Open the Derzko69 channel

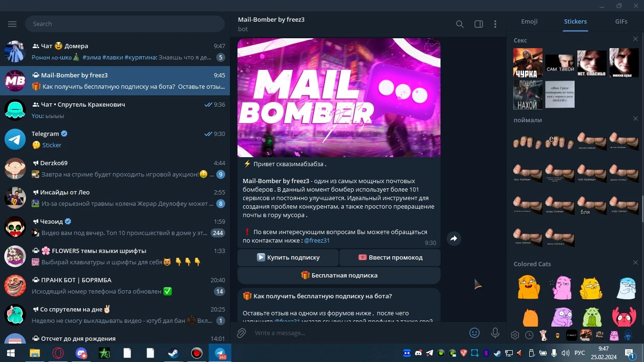115,168
